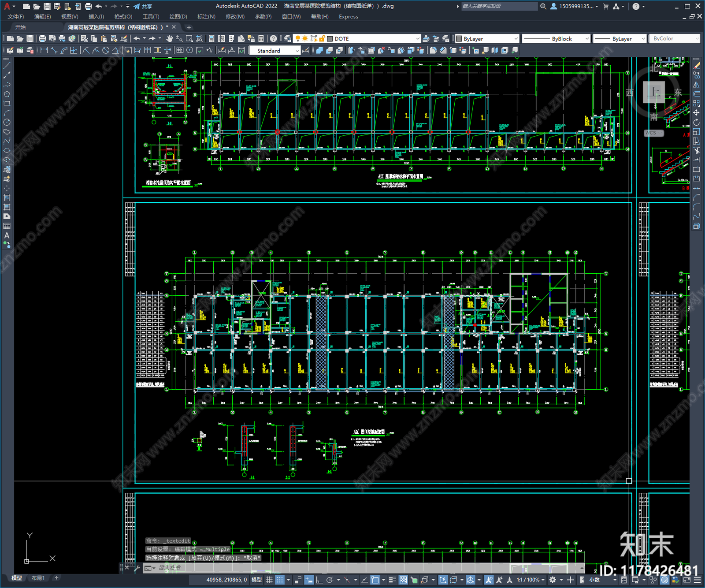
Task: Select the Diameter dimension tool
Action: coord(106,50)
